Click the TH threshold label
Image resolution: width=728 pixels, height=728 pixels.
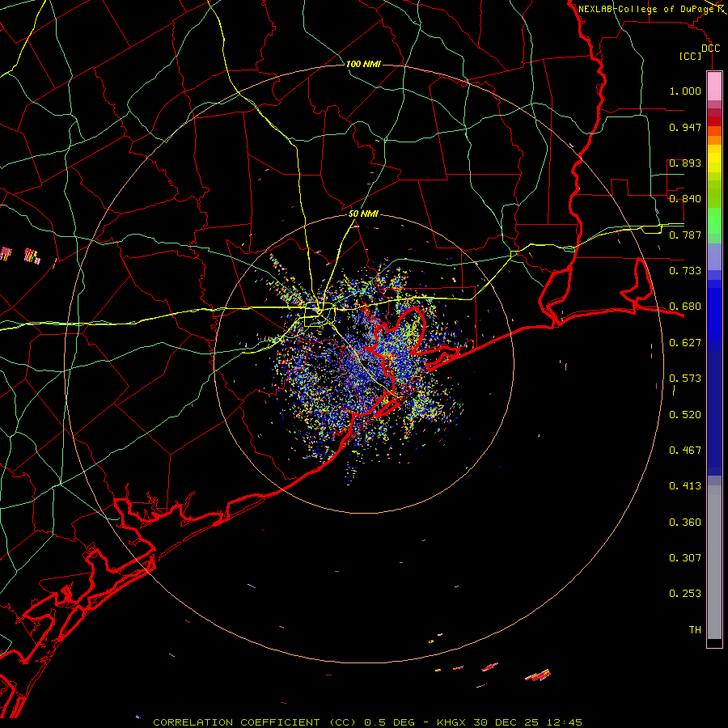695,630
